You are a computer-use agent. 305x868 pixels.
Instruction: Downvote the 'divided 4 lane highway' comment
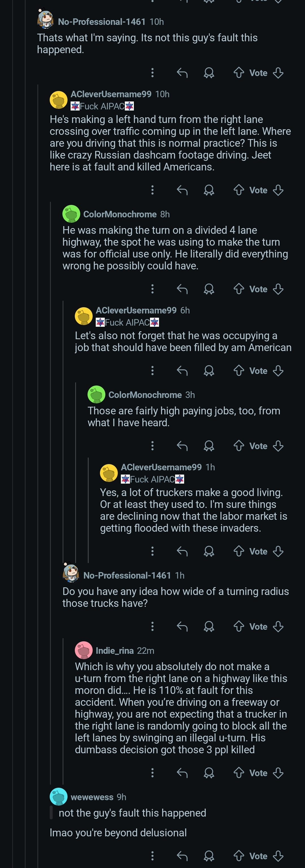[278, 289]
